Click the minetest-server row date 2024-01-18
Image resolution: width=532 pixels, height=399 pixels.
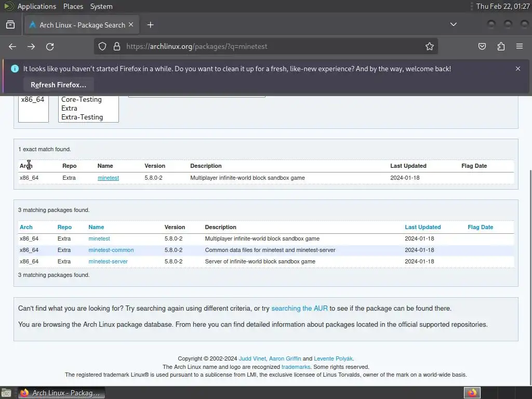pos(419,261)
